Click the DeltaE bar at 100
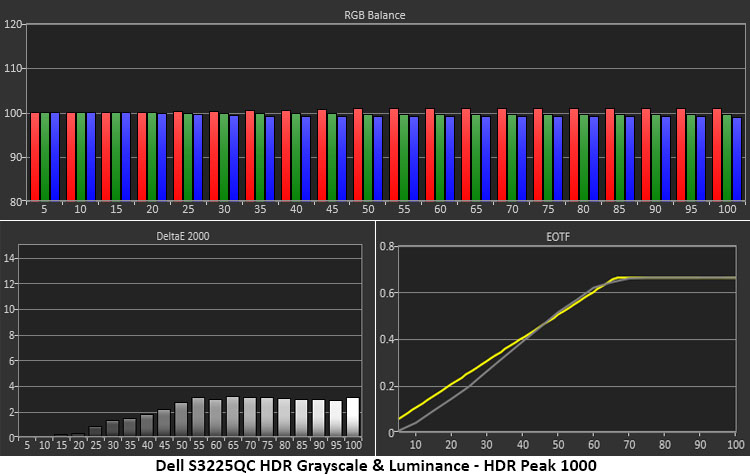The height and width of the screenshot is (476, 750). pyautogui.click(x=353, y=417)
